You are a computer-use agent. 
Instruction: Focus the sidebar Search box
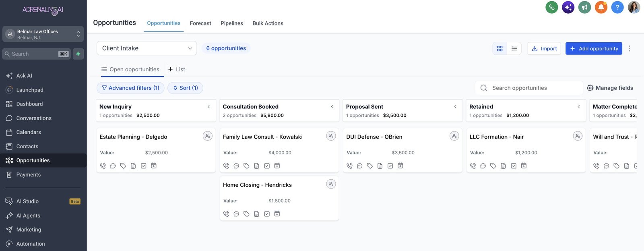(x=37, y=54)
